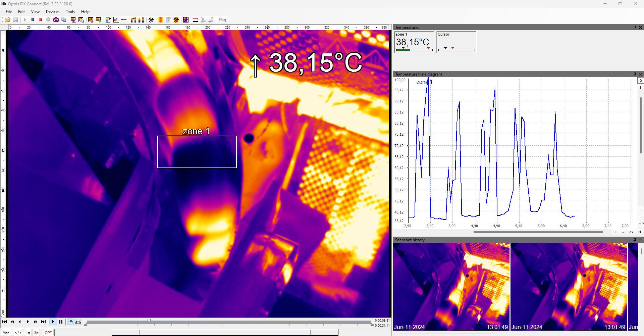Click the Flag toolbar button
The image size is (644, 336).
222,20
